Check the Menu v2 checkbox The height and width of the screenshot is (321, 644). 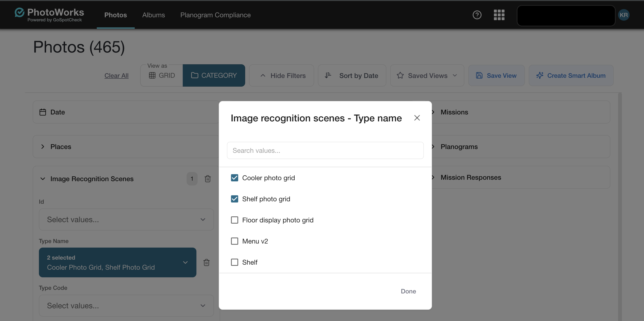[234, 241]
